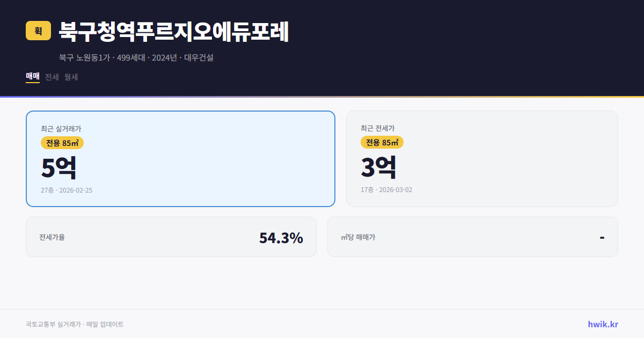Click the highlighted 최근 실거래가 card
The height and width of the screenshot is (338, 644).
pyautogui.click(x=180, y=158)
